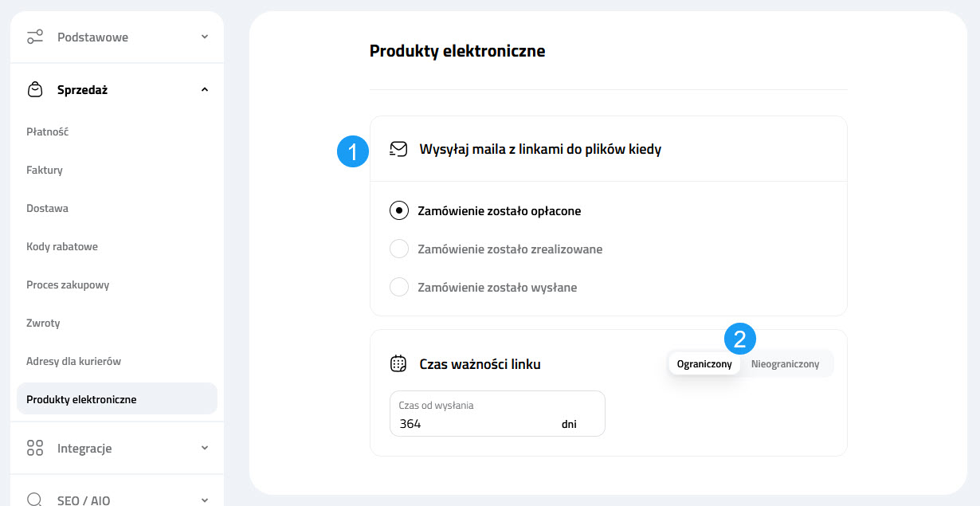Select the Podstawowe sliders icon in sidebar
The width and height of the screenshot is (980, 506).
pyautogui.click(x=34, y=36)
